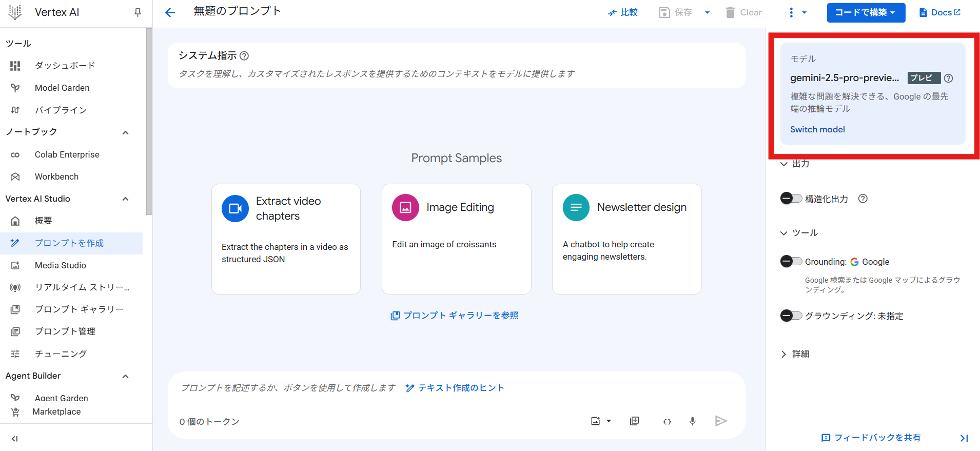Open テキスト作成のヒント link
This screenshot has height=451, width=980.
455,388
